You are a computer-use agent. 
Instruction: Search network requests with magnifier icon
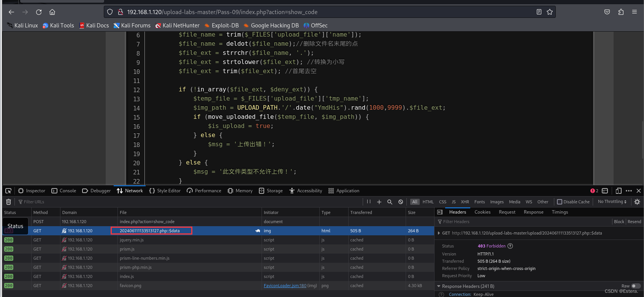pyautogui.click(x=390, y=202)
